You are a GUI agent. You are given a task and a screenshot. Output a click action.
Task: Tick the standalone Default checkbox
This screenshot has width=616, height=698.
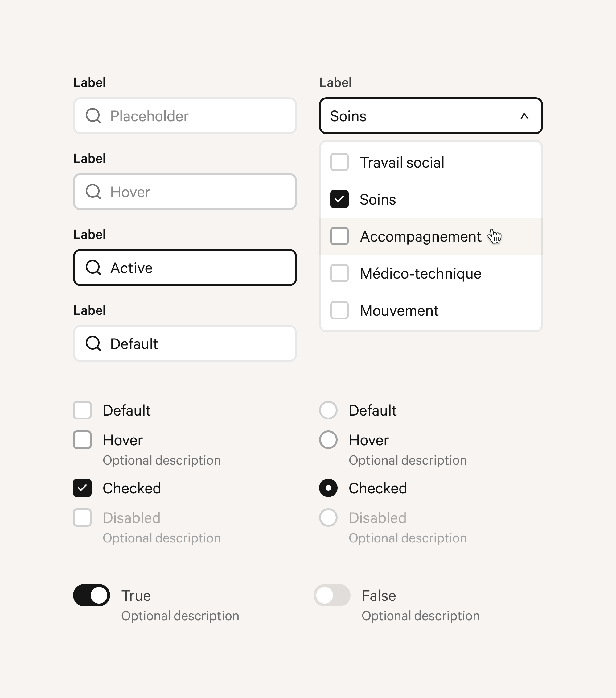(82, 410)
